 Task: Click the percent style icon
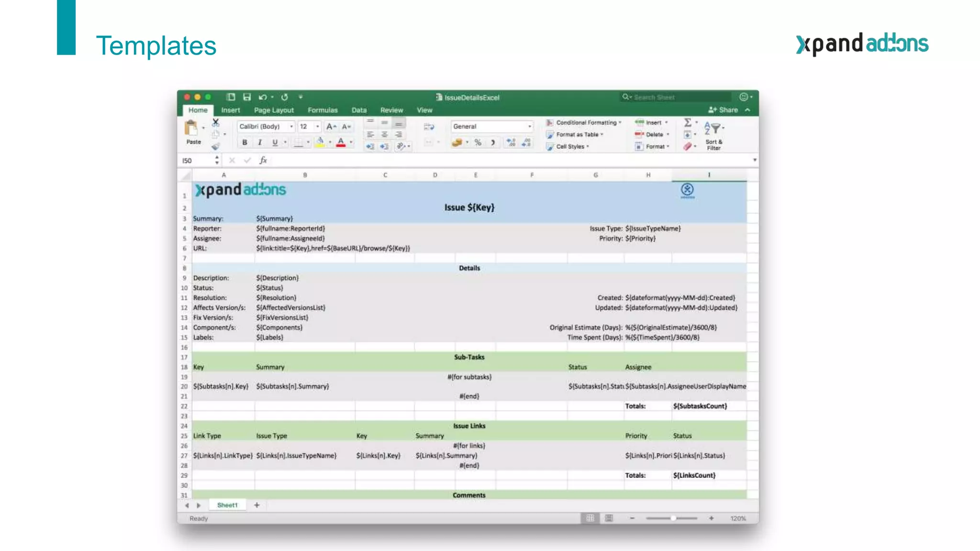coord(478,143)
